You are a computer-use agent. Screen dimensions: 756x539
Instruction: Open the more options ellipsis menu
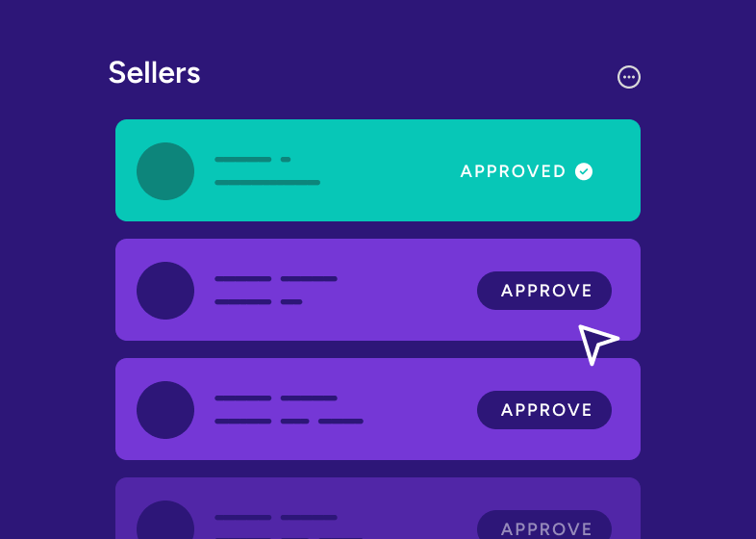pos(629,77)
